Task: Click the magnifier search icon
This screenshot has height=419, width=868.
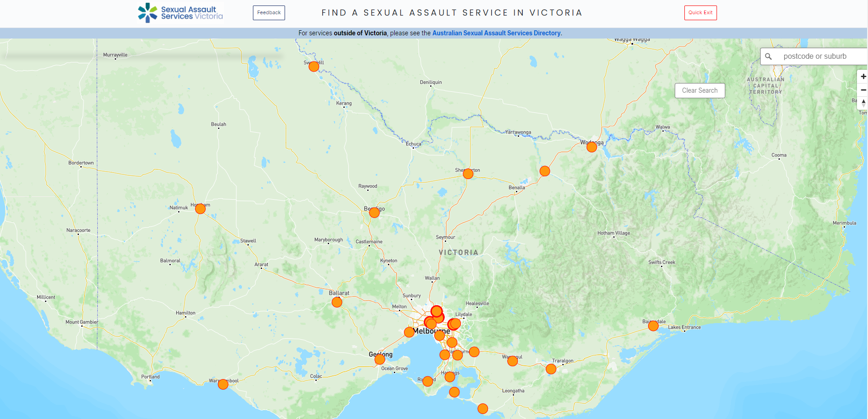Action: coord(768,56)
